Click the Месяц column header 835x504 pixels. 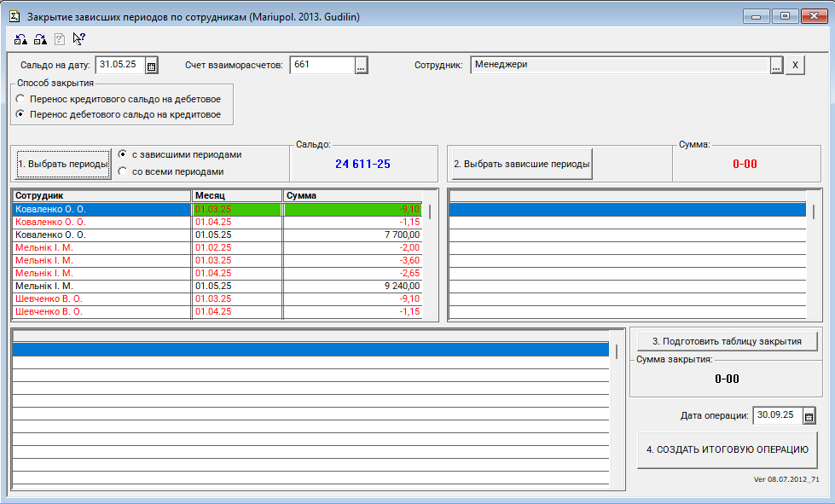coord(237,195)
